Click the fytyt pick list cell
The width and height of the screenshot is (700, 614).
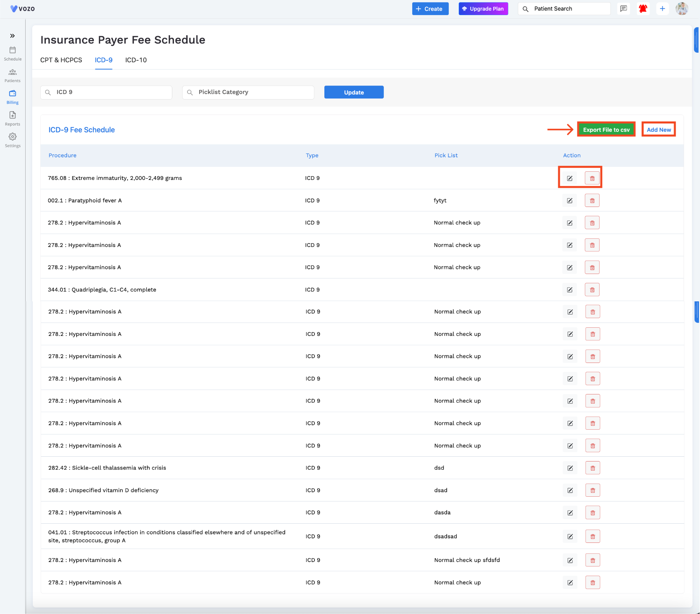(x=440, y=200)
